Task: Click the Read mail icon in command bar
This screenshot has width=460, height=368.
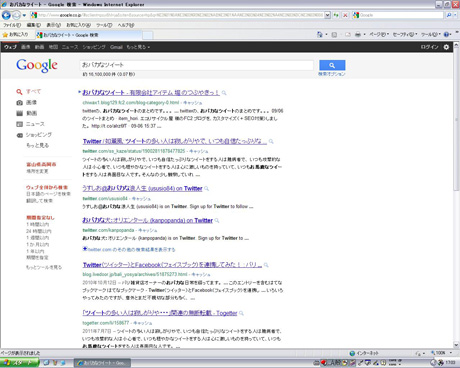Action: pos(348,34)
